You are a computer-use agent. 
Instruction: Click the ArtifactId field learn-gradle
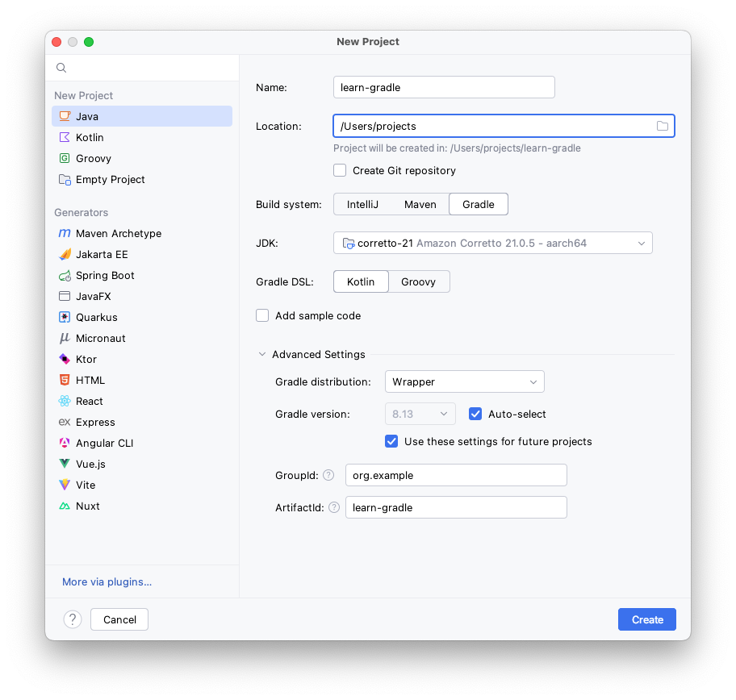coord(456,507)
